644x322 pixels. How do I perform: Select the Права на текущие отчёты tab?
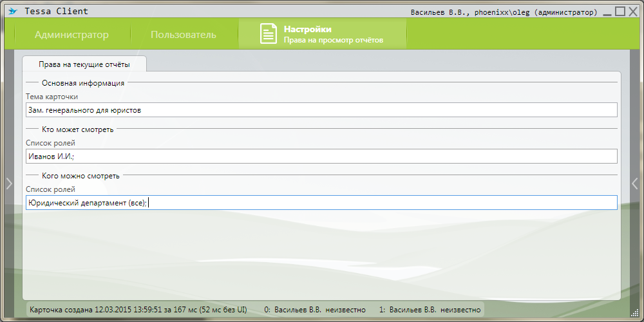pyautogui.click(x=84, y=64)
